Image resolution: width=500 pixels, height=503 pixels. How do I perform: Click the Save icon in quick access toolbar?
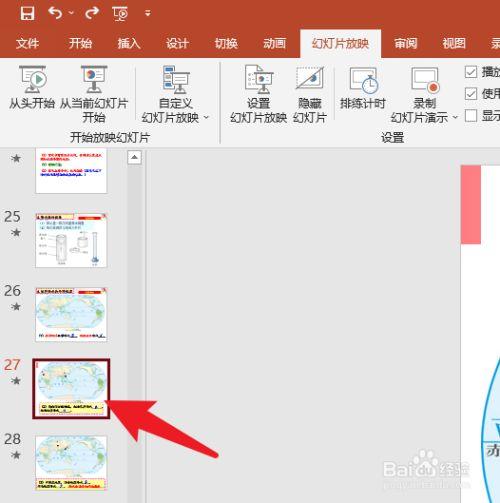tap(27, 14)
